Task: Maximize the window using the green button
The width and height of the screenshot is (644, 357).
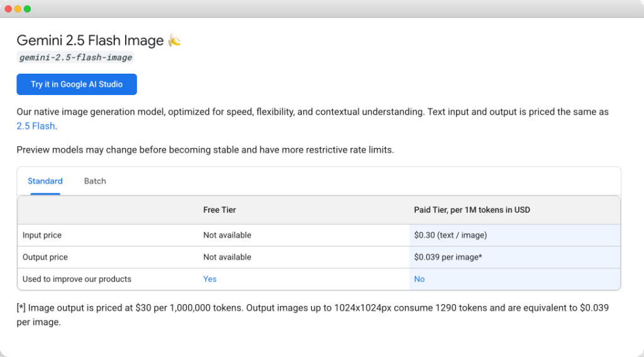Action: coord(27,9)
